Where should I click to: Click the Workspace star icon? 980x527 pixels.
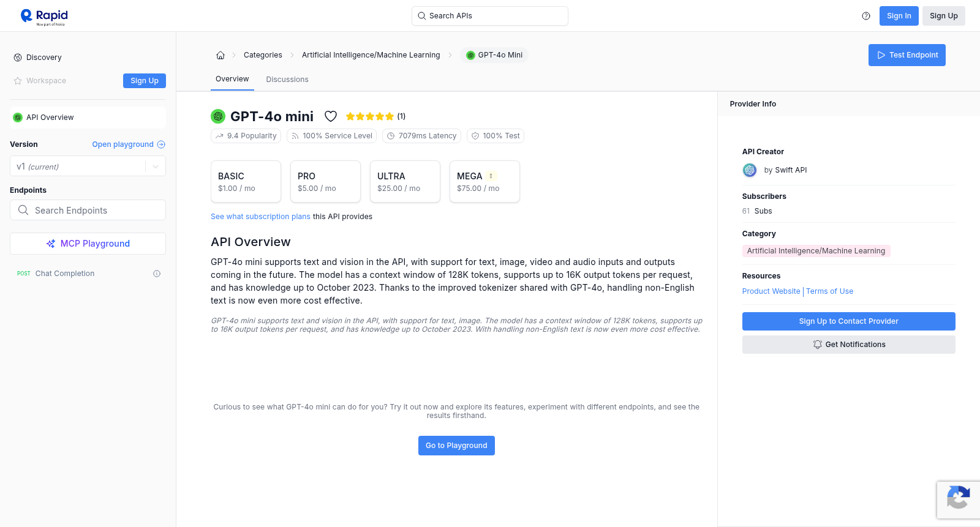(x=18, y=81)
